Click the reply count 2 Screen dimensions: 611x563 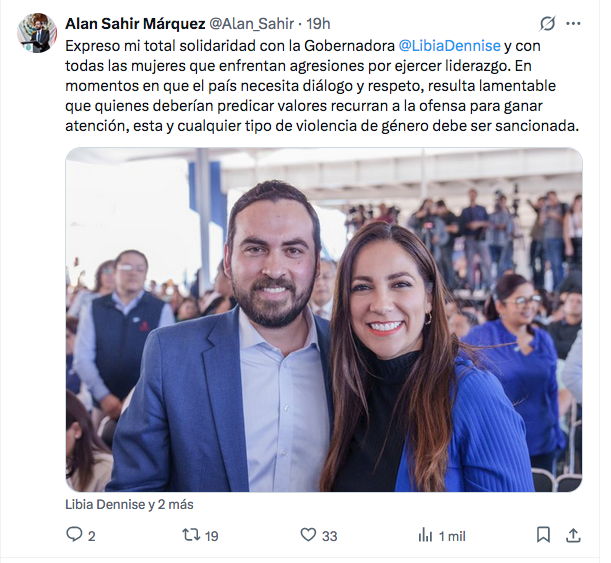[x=92, y=537]
